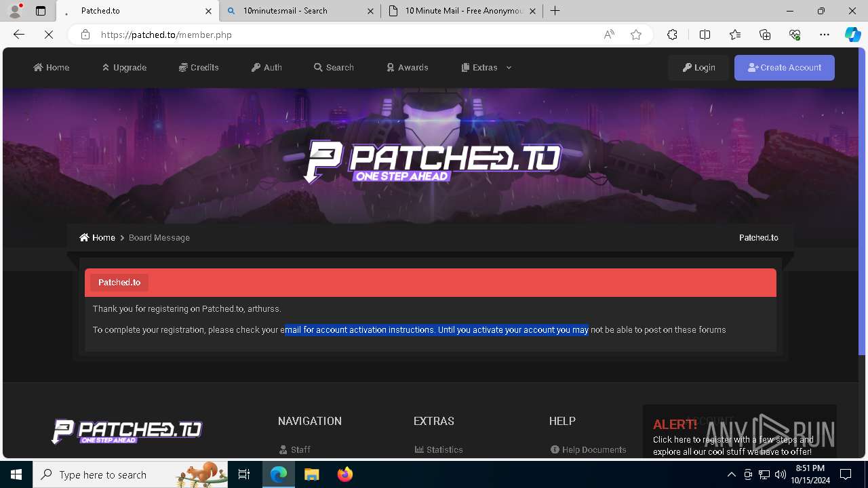868x488 pixels.
Task: Open File Explorer from taskbar
Action: point(311,474)
